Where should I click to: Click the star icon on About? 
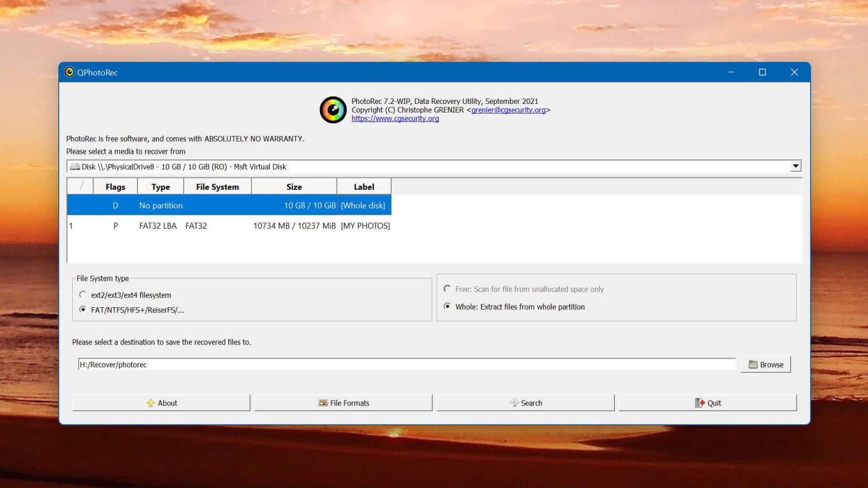[150, 403]
